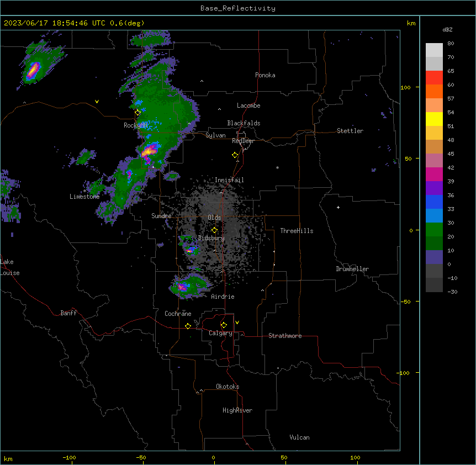Click the 54 dBZ yellow legend swatch
This screenshot has width=476, height=465.
pyautogui.click(x=434, y=119)
